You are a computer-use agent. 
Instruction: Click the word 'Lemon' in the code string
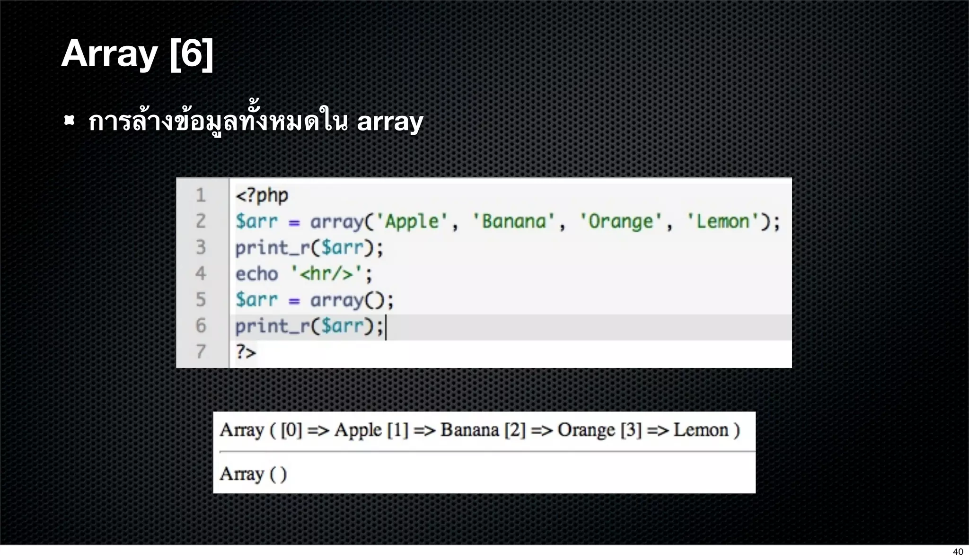(x=723, y=221)
